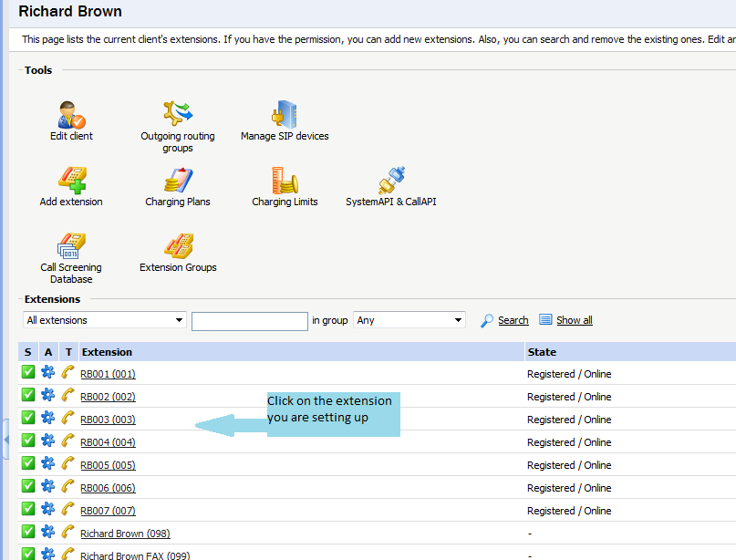Screen dimensions: 736x560
Task: Toggle status checkmark for RB001 (001)
Action: click(x=28, y=372)
